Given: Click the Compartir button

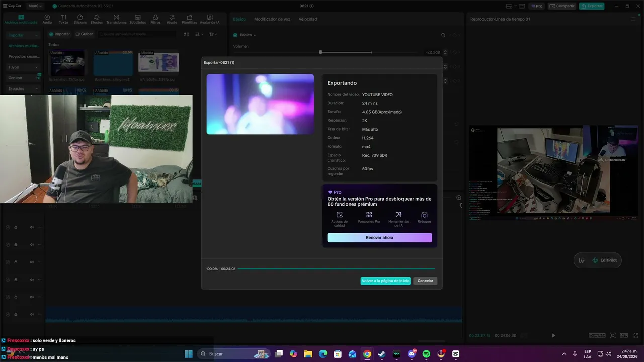Looking at the screenshot, I should (563, 6).
